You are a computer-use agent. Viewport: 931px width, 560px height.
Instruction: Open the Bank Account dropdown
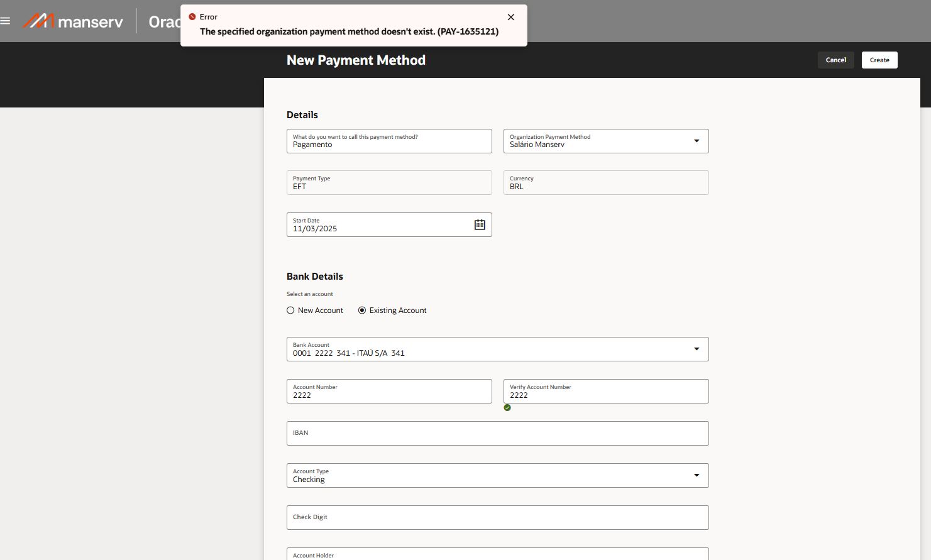click(697, 349)
